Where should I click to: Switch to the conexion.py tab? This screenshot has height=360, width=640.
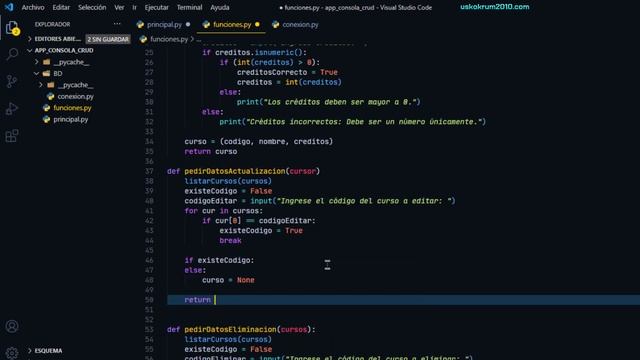pyautogui.click(x=296, y=24)
